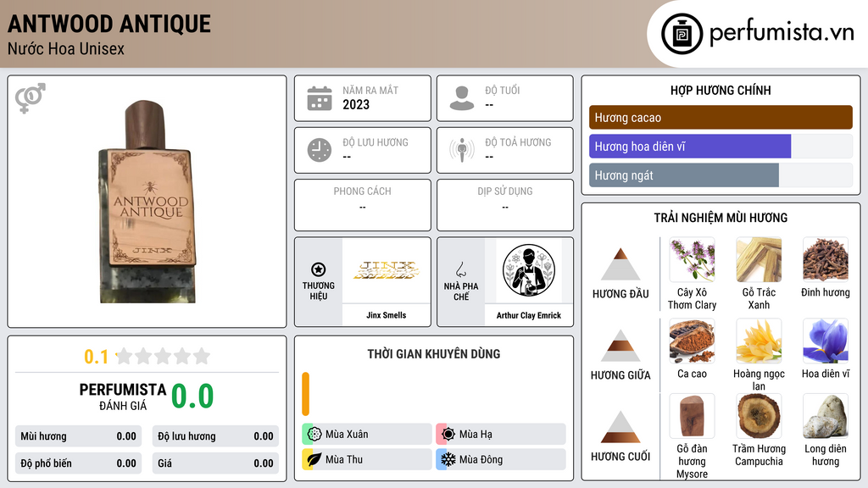Screen dimensions: 868x488
Task: Click the Giá 0.00 score row
Action: [215, 463]
